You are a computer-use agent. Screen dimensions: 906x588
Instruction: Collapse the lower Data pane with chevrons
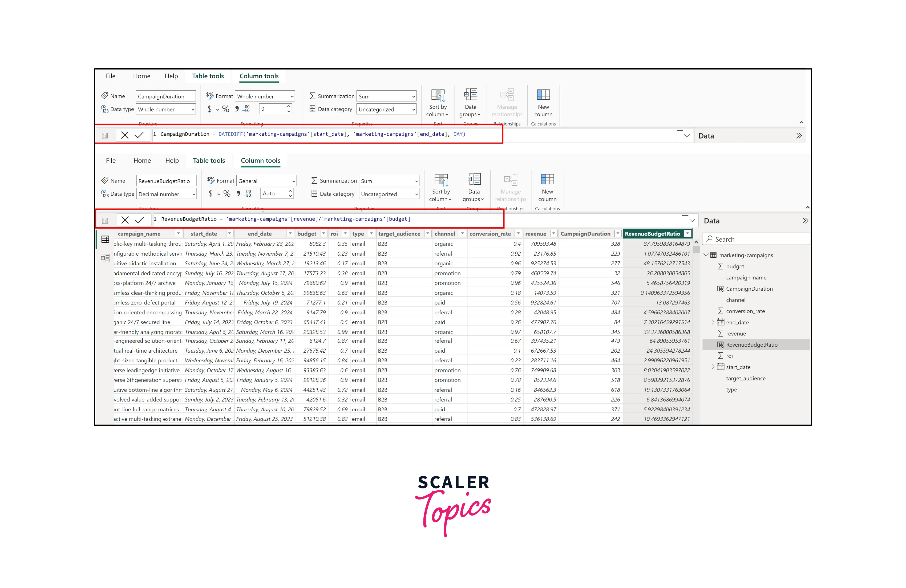[x=805, y=221]
